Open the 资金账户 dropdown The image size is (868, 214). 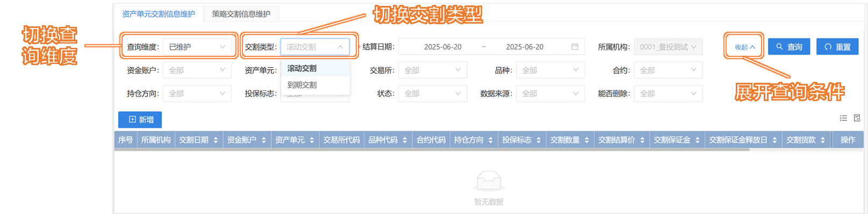[197, 70]
